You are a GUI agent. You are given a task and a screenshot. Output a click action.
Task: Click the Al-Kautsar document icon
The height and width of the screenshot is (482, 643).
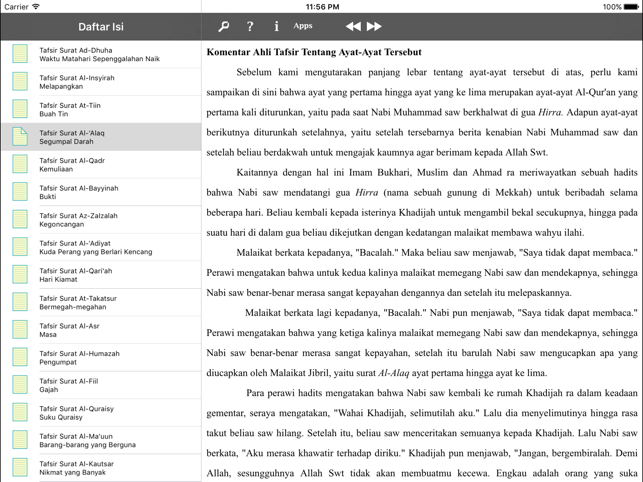pyautogui.click(x=20, y=467)
